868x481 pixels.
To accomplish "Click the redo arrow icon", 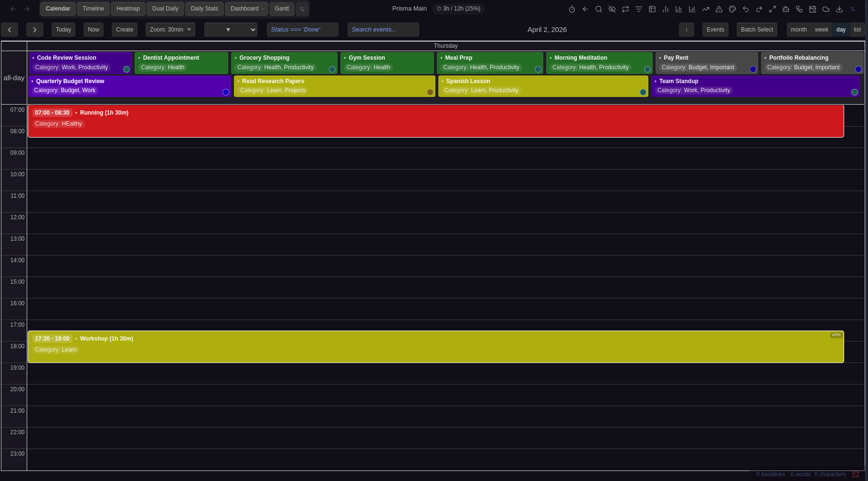I will tap(759, 9).
